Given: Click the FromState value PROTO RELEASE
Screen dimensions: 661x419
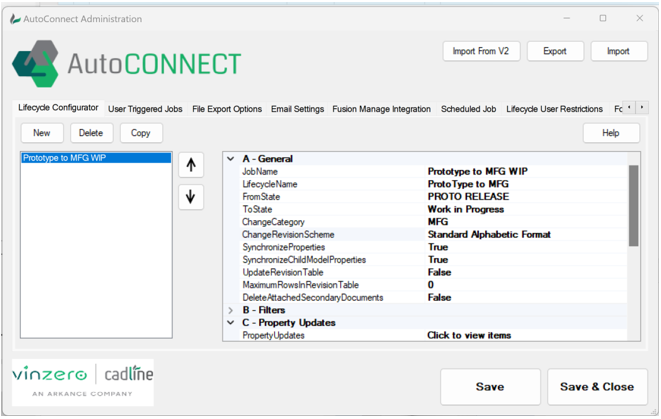Looking at the screenshot, I should 468,197.
